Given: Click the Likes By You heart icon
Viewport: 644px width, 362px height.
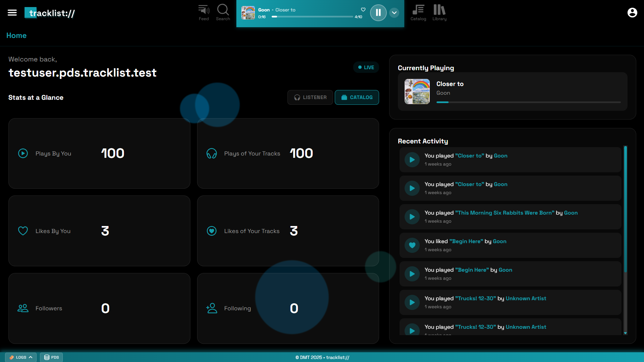Looking at the screenshot, I should point(23,231).
